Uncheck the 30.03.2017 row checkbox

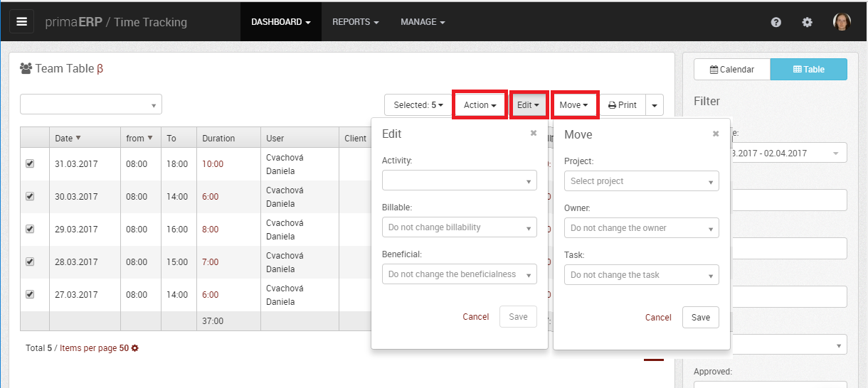click(x=30, y=196)
